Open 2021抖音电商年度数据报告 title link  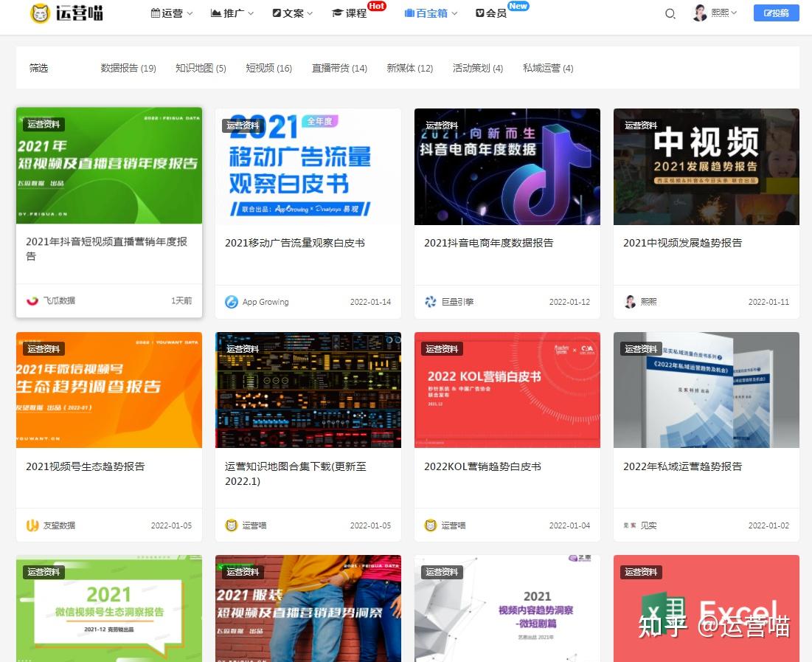[489, 243]
